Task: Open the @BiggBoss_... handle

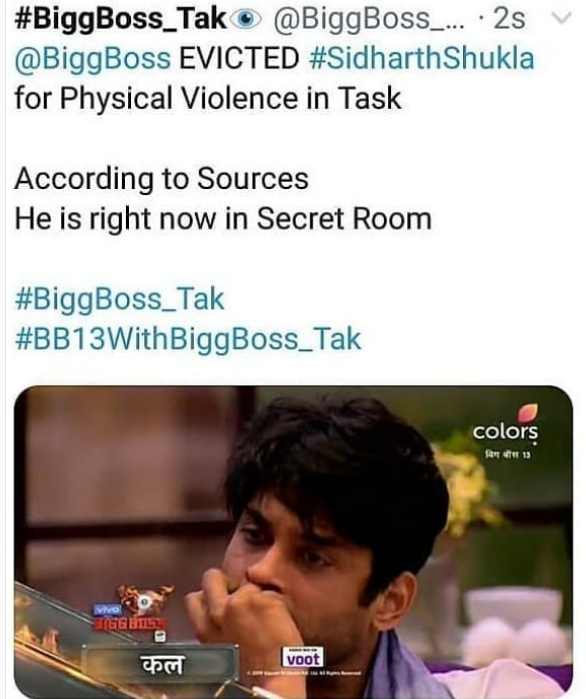Action: point(368,20)
